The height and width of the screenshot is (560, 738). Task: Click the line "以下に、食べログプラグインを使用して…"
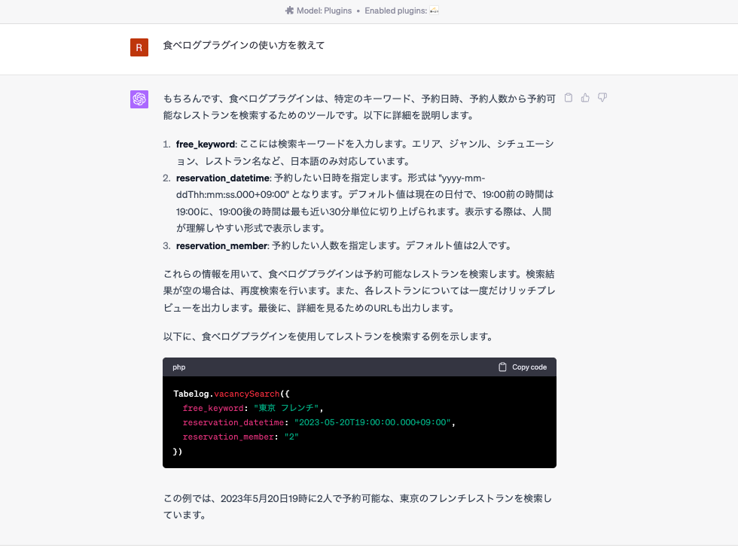click(328, 336)
